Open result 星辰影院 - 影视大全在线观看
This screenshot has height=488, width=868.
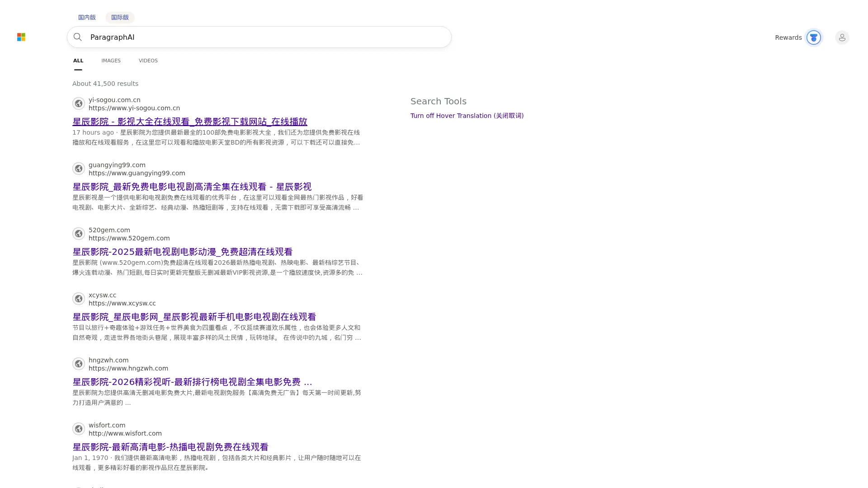(190, 122)
